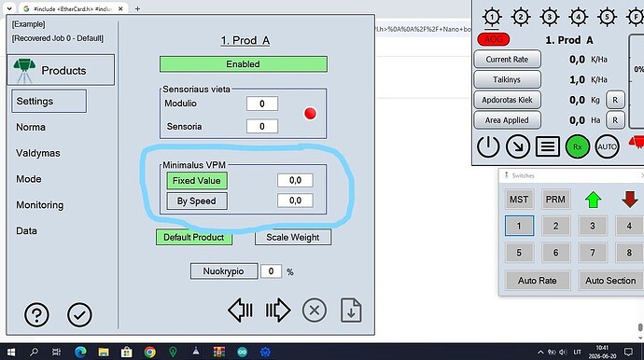Image resolution: width=644 pixels, height=360 pixels.
Task: Select product gear 4 in rate window
Action: coord(579,17)
